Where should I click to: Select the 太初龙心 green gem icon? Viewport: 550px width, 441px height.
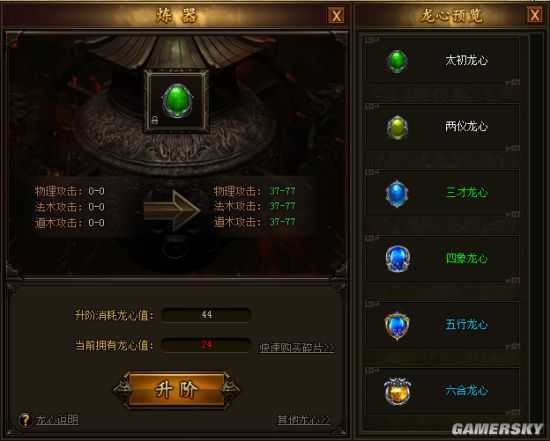pyautogui.click(x=397, y=61)
